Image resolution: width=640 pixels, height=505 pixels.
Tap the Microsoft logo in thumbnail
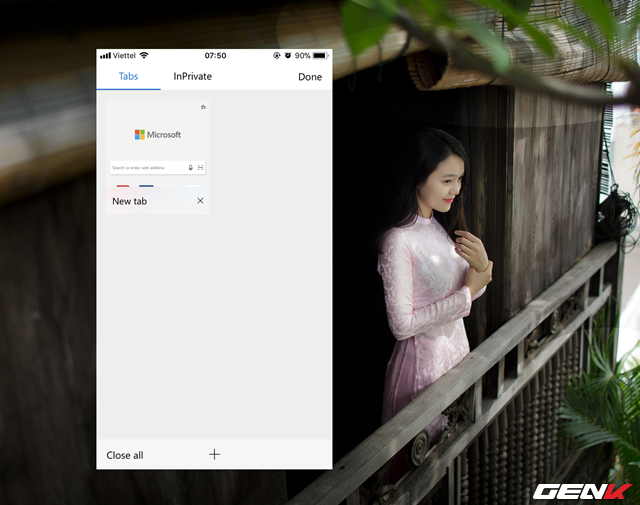tap(158, 134)
